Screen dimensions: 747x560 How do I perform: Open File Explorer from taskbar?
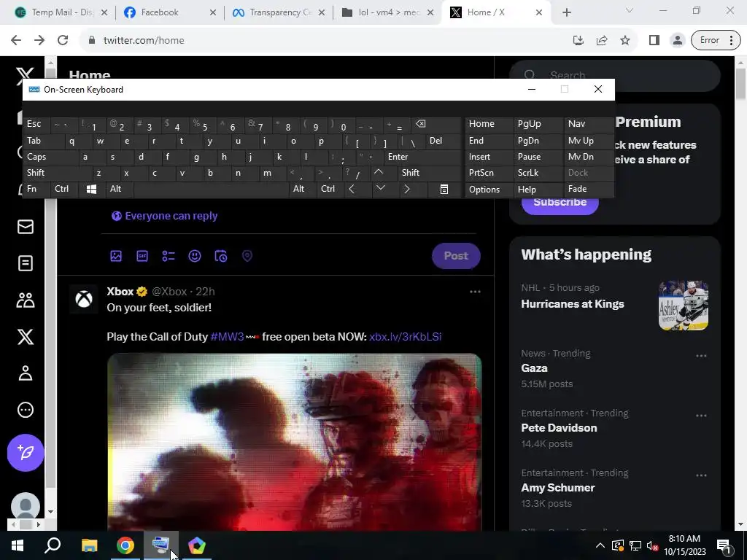coord(89,545)
